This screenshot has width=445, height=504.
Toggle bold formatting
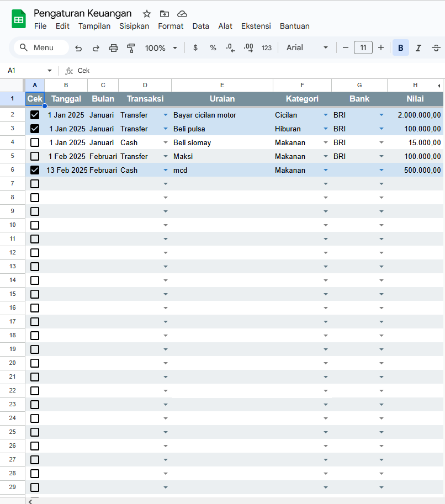tap(401, 47)
